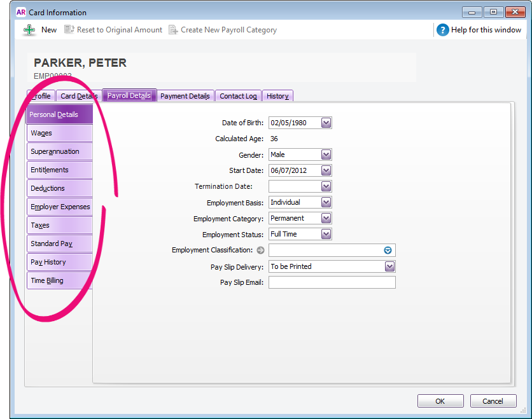Open the Gender dropdown

(x=326, y=155)
